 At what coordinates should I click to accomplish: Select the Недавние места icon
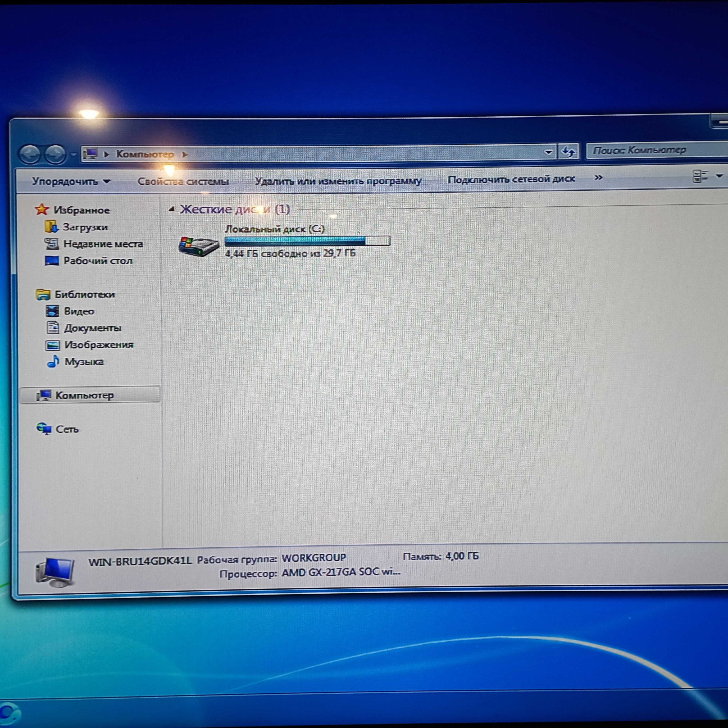(x=52, y=244)
